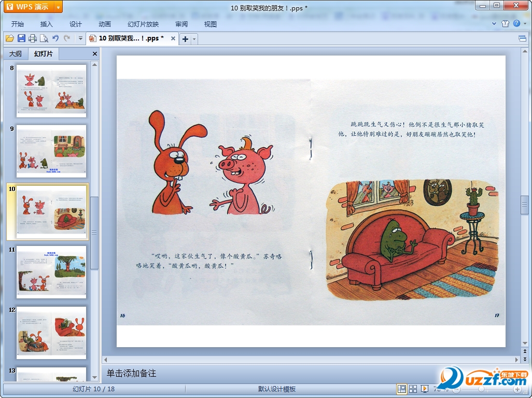Switch to the 大纲 outline tab
The image size is (532, 398).
[15, 53]
